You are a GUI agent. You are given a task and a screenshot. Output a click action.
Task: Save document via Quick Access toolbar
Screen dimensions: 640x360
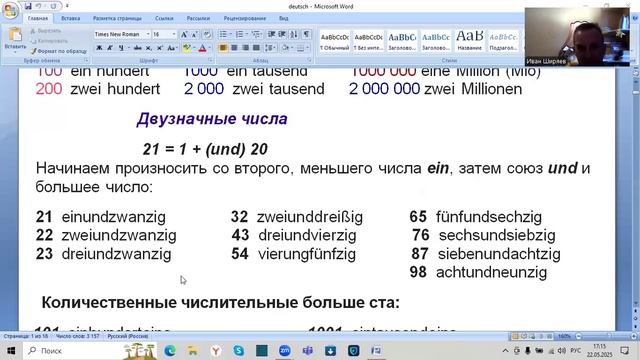point(28,6)
